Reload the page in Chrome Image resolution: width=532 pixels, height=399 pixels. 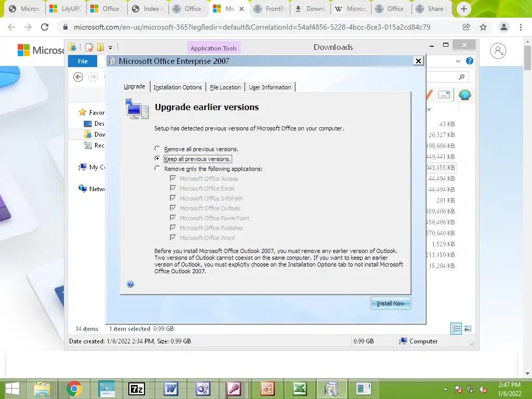tap(45, 27)
